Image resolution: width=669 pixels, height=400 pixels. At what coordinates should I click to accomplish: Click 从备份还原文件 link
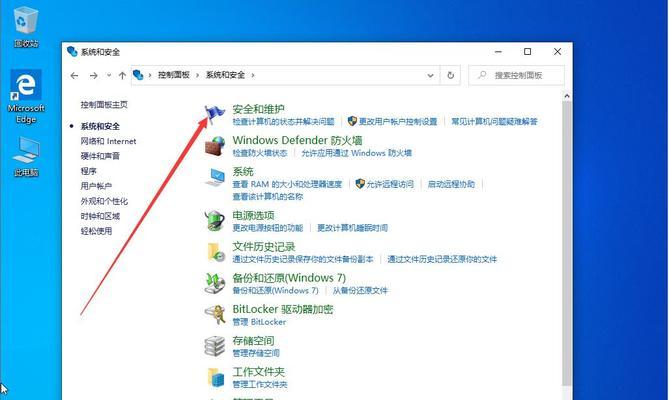361,291
